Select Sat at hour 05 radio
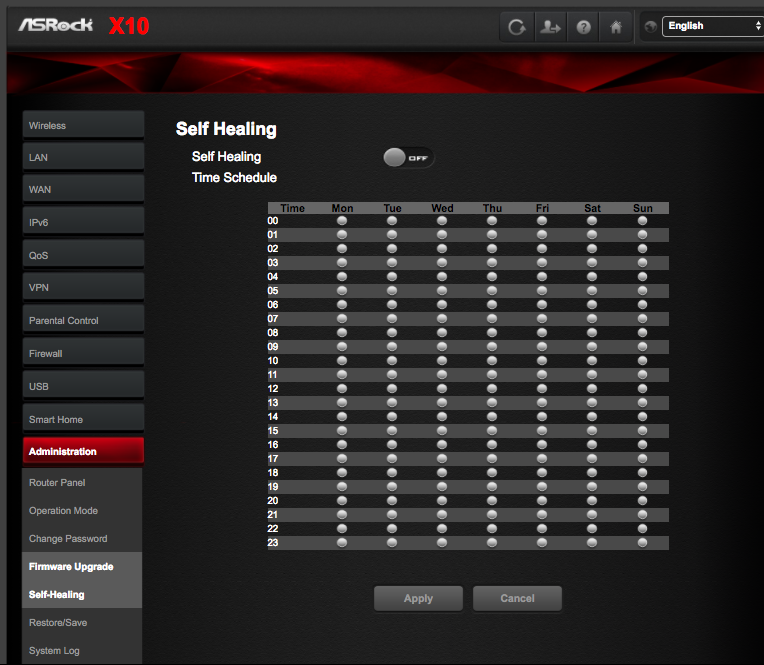This screenshot has height=665, width=764. click(592, 290)
